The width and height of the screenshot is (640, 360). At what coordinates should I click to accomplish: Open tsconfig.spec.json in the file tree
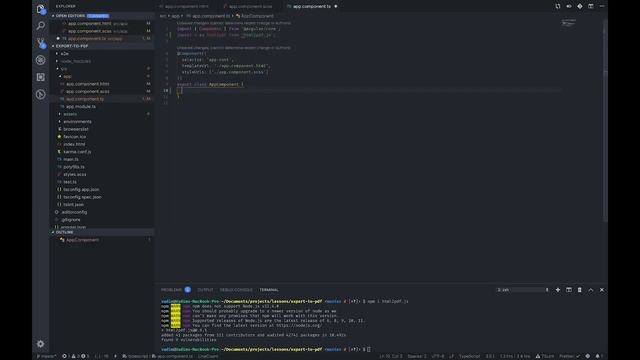click(82, 197)
